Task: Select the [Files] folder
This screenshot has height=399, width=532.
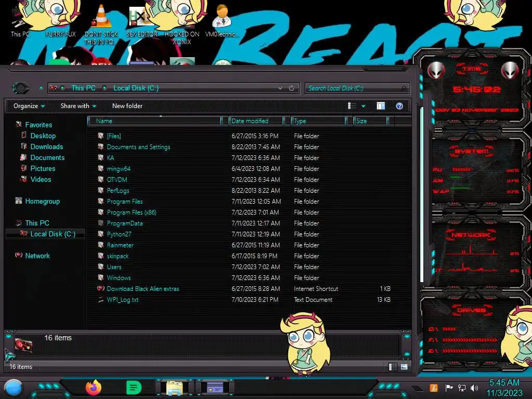Action: point(114,136)
